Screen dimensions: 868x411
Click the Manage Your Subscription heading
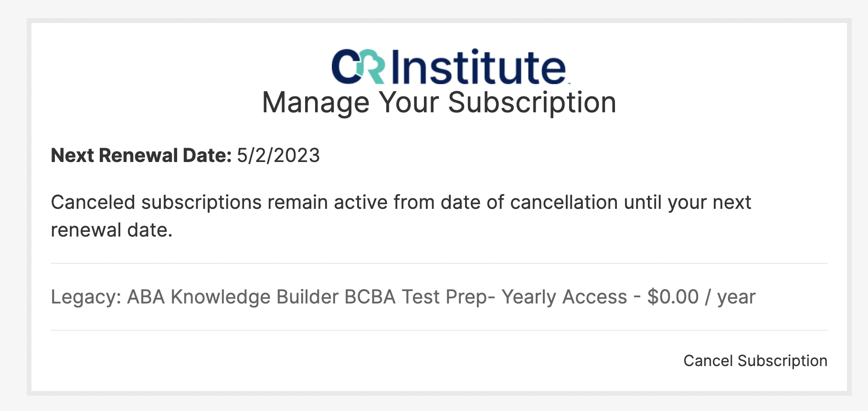point(439,102)
